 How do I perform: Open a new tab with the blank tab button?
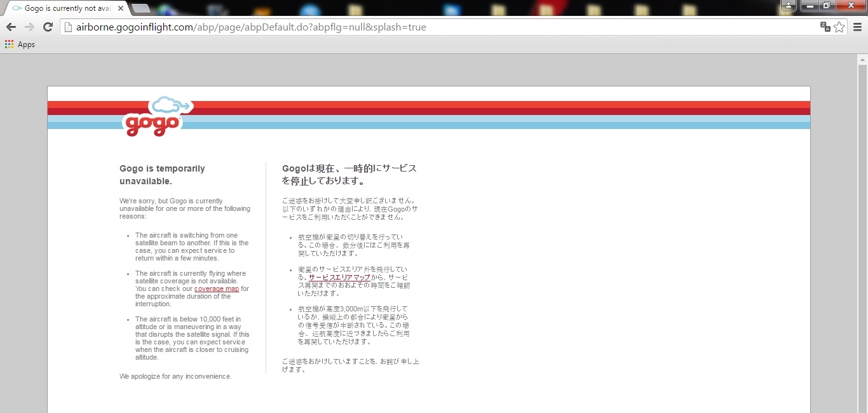pos(140,8)
